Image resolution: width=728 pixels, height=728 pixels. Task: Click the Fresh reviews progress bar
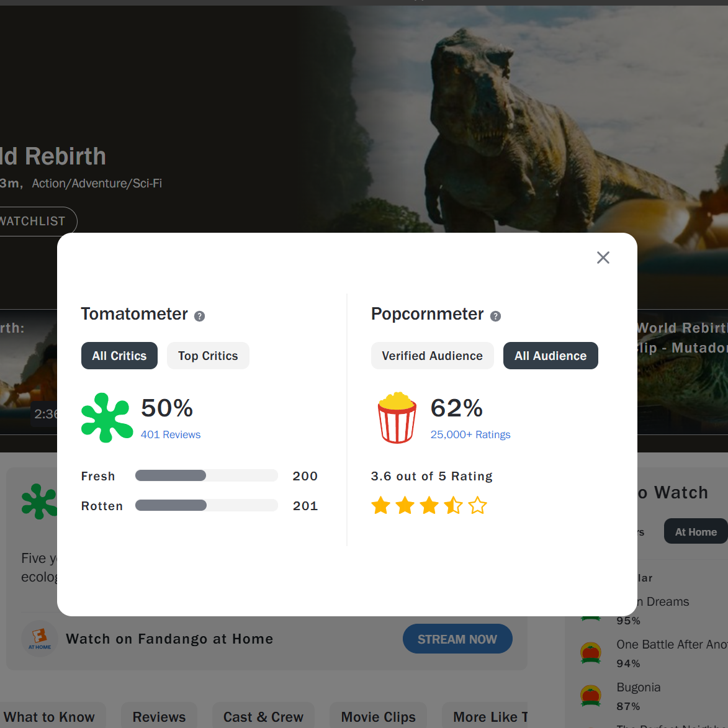(x=207, y=475)
